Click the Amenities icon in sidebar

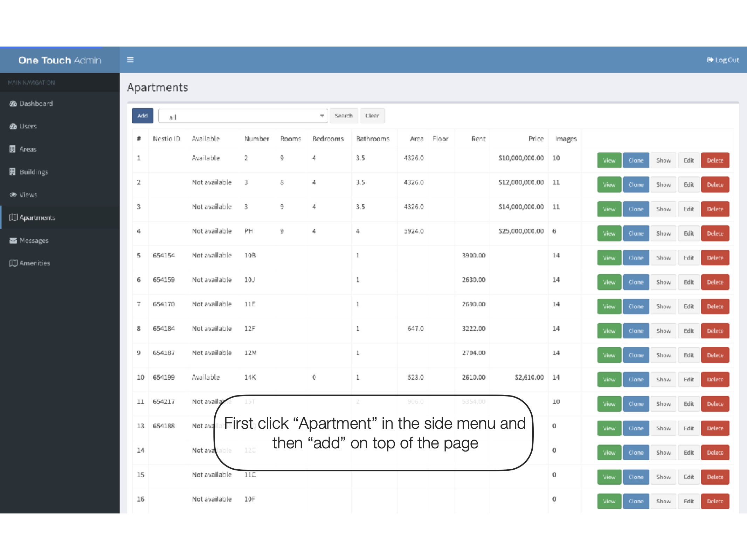[13, 263]
